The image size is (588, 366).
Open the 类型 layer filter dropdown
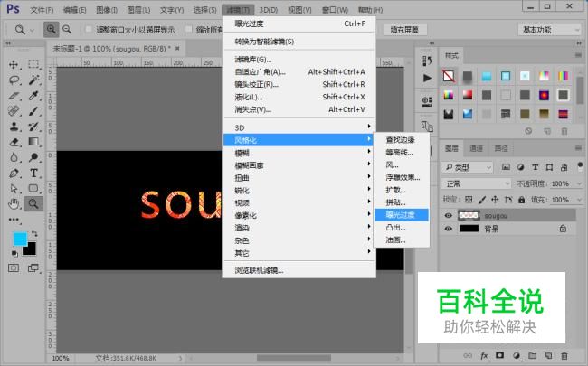pyautogui.click(x=468, y=167)
